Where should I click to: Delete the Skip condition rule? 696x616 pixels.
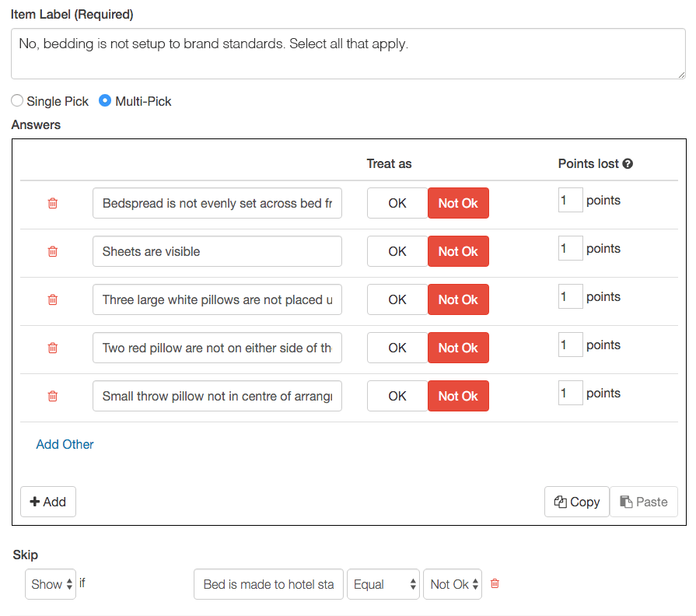pos(495,583)
